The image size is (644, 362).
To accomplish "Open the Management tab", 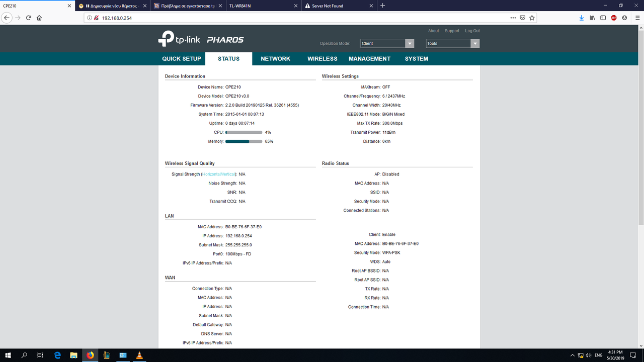I will pyautogui.click(x=369, y=59).
